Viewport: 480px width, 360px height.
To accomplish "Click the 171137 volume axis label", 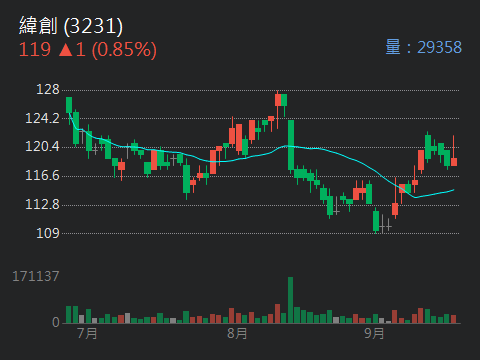I will tap(36, 276).
